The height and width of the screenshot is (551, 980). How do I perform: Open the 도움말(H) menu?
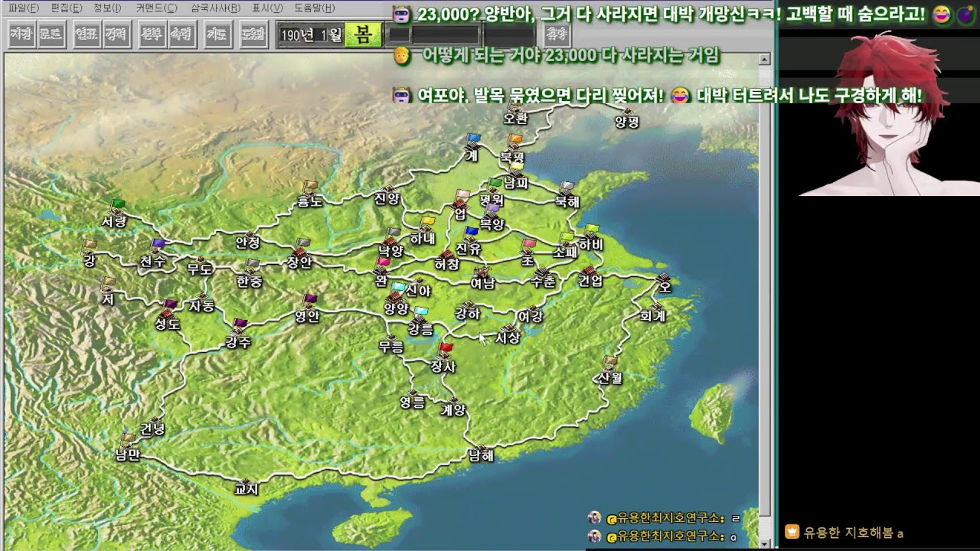point(315,8)
